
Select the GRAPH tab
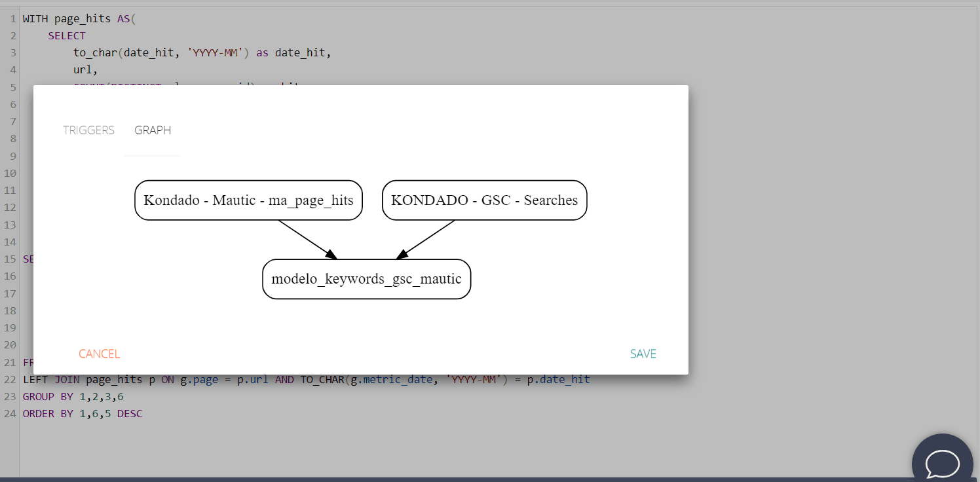pyautogui.click(x=153, y=130)
